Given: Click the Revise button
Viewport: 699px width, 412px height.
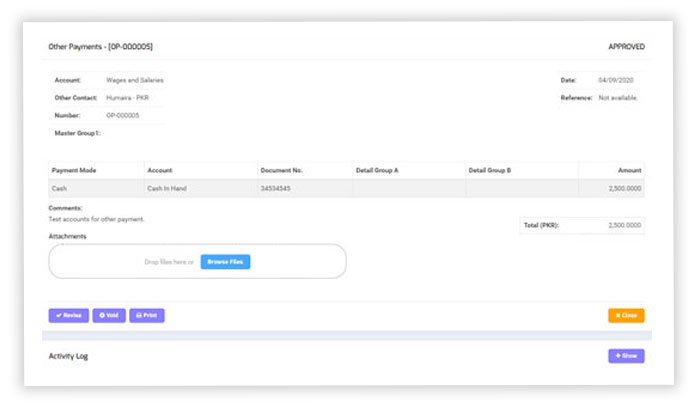Looking at the screenshot, I should (69, 315).
